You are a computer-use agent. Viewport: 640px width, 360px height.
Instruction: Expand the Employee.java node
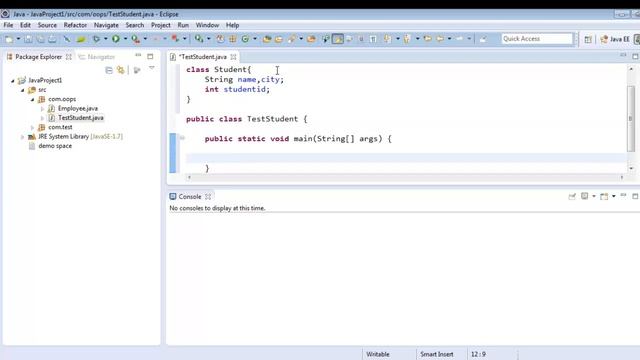(42, 109)
